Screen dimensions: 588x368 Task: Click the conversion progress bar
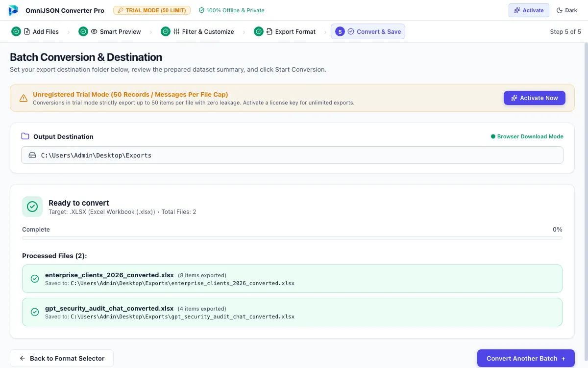(292, 238)
